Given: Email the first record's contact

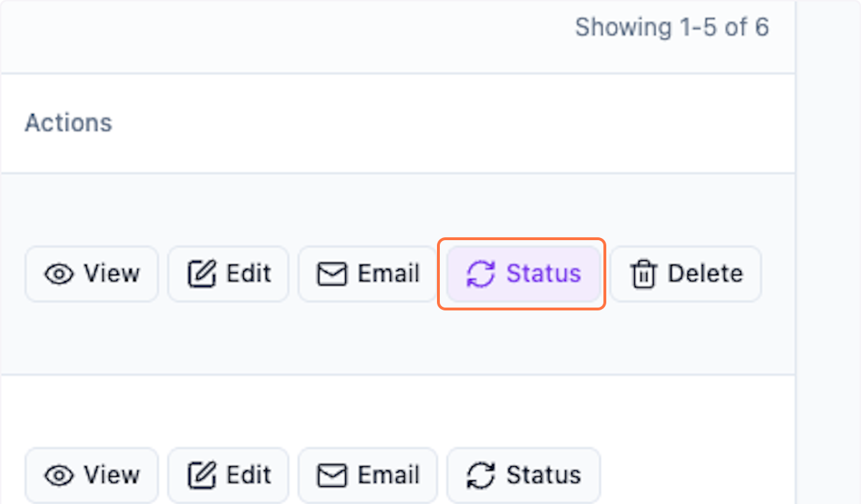Looking at the screenshot, I should click(367, 273).
